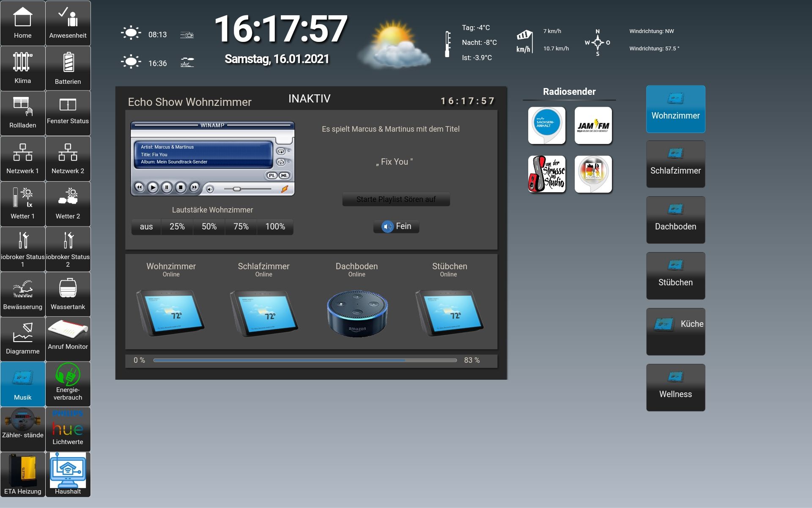Select the Schlafzimmer room tab
Viewport: 812px width, 508px height.
tap(675, 164)
